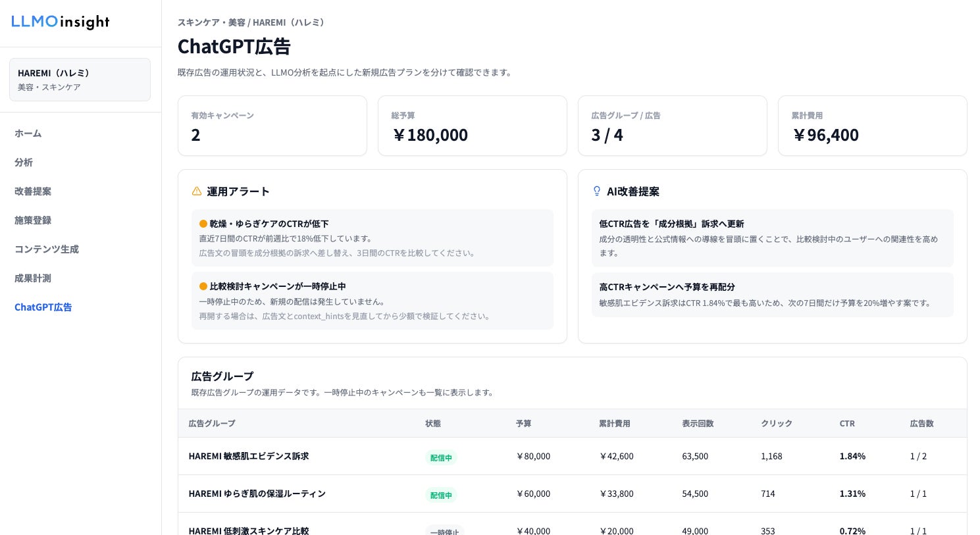Viewport: 980px width, 535px height.
Task: Select ChatGPT広告 in the sidebar
Action: tap(43, 307)
